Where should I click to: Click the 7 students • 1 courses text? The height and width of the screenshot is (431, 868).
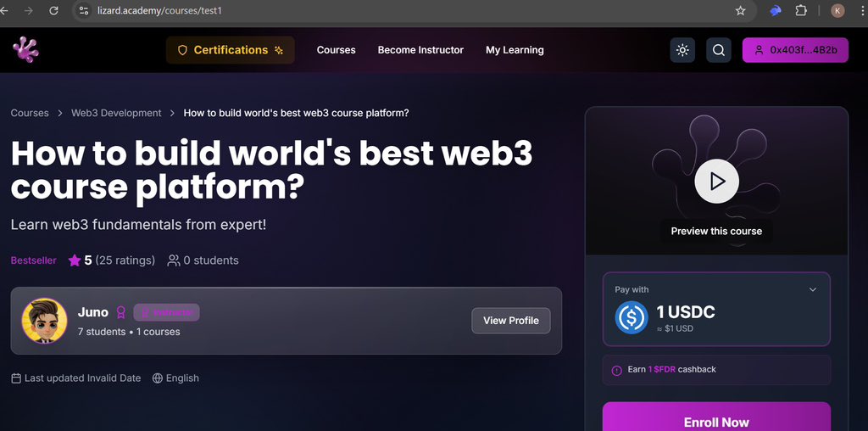click(129, 332)
